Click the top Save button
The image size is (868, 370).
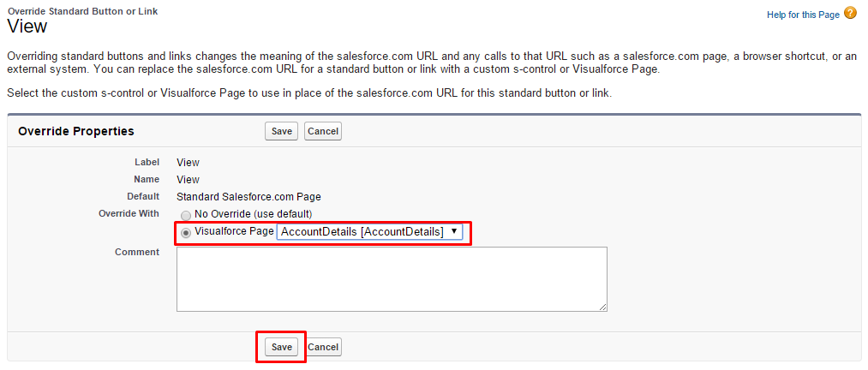(x=281, y=131)
